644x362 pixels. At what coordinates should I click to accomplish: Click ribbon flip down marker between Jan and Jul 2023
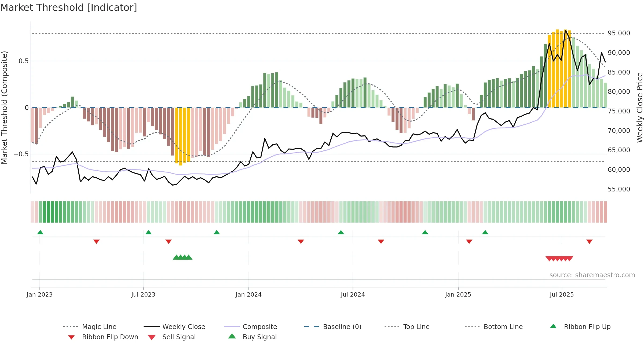[96, 241]
